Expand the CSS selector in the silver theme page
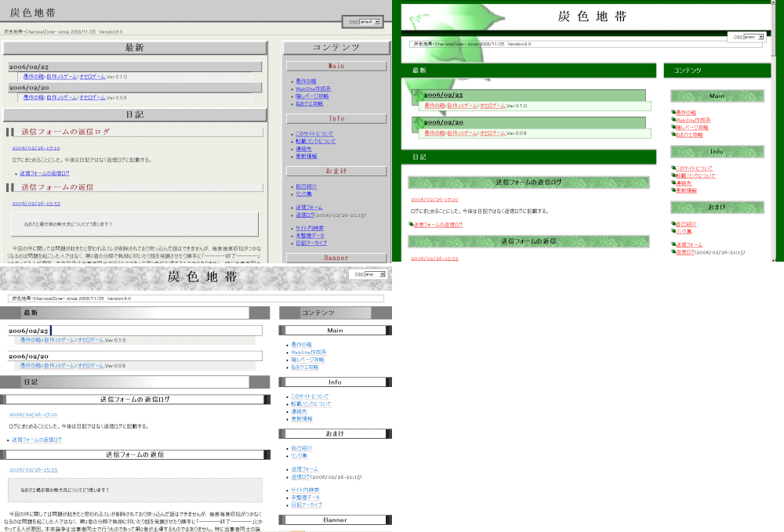 [383, 275]
